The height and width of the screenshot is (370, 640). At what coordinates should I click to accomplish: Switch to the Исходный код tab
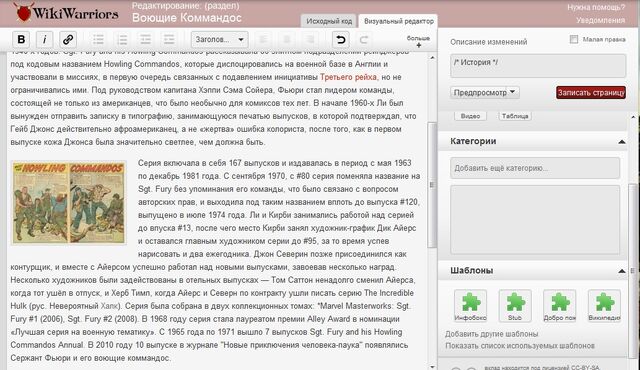[x=329, y=21]
